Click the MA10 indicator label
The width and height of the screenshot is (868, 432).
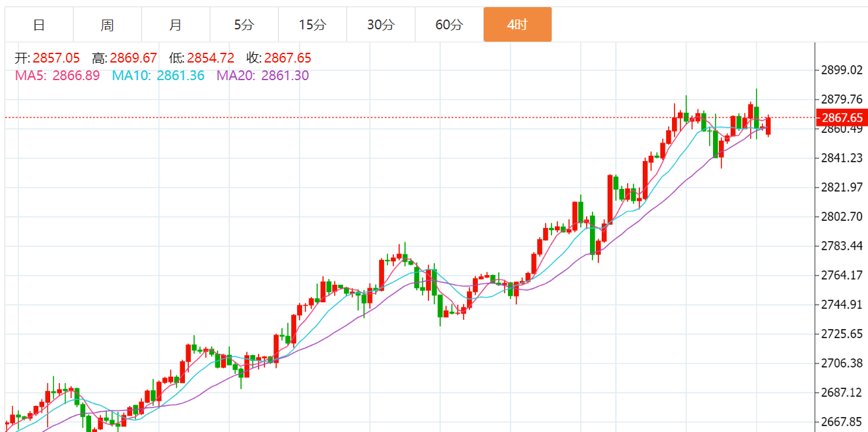coord(158,76)
